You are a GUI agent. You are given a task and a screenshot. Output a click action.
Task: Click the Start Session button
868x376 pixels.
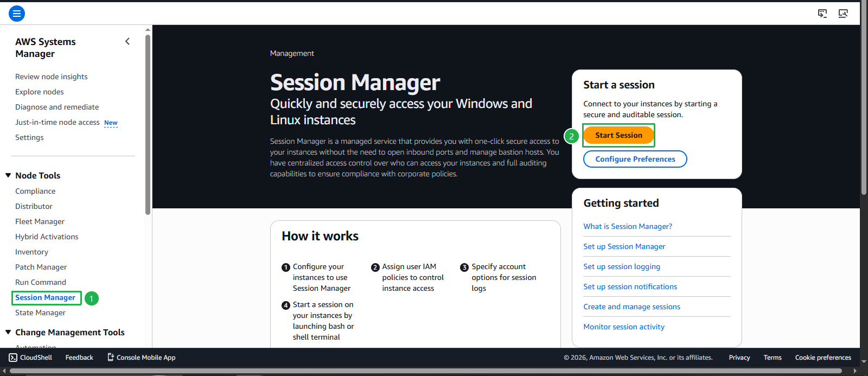[x=618, y=135]
